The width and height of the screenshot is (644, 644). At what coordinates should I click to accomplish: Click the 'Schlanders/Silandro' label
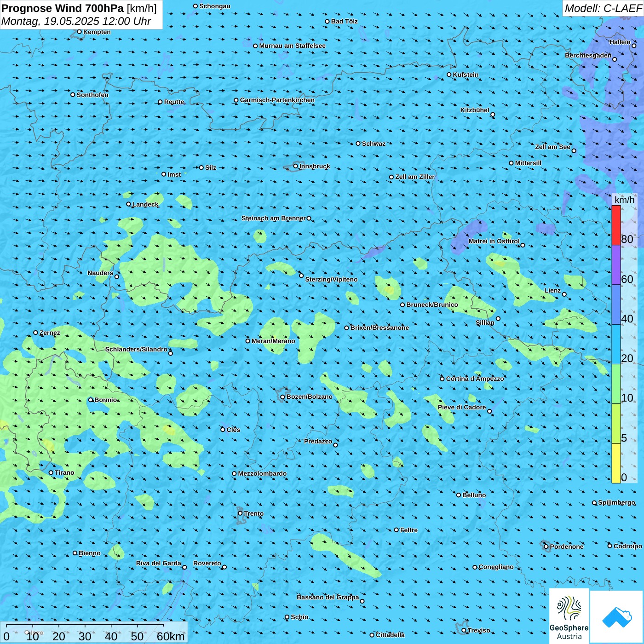[136, 349]
